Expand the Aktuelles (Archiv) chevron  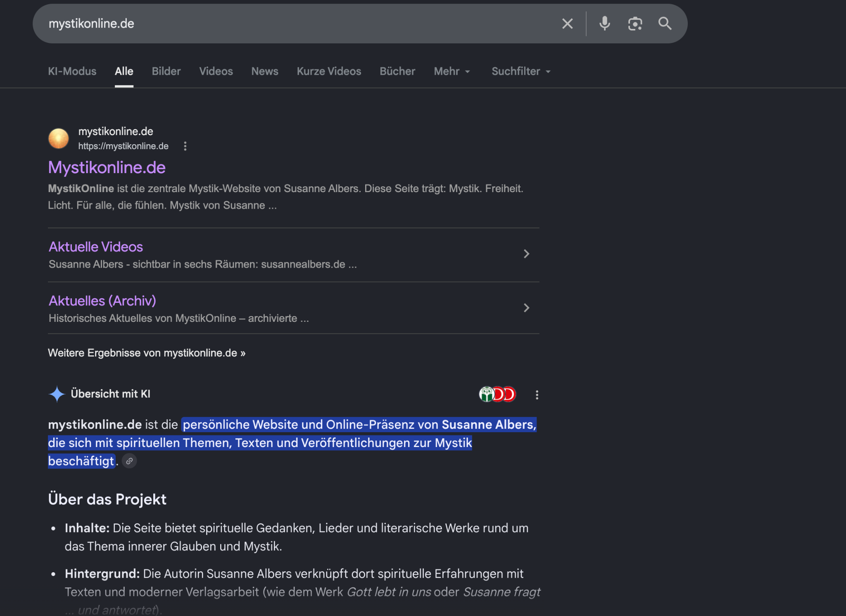526,308
